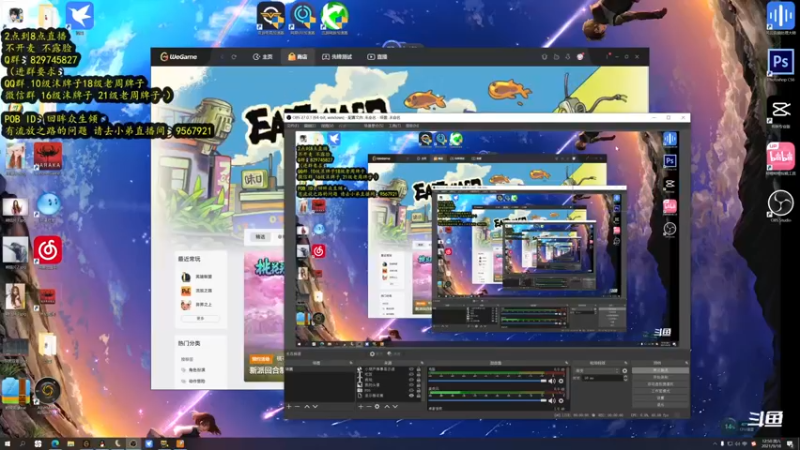Image resolution: width=800 pixels, height=450 pixels.
Task: Open the blue bird app desktop icon
Action: [x=80, y=16]
